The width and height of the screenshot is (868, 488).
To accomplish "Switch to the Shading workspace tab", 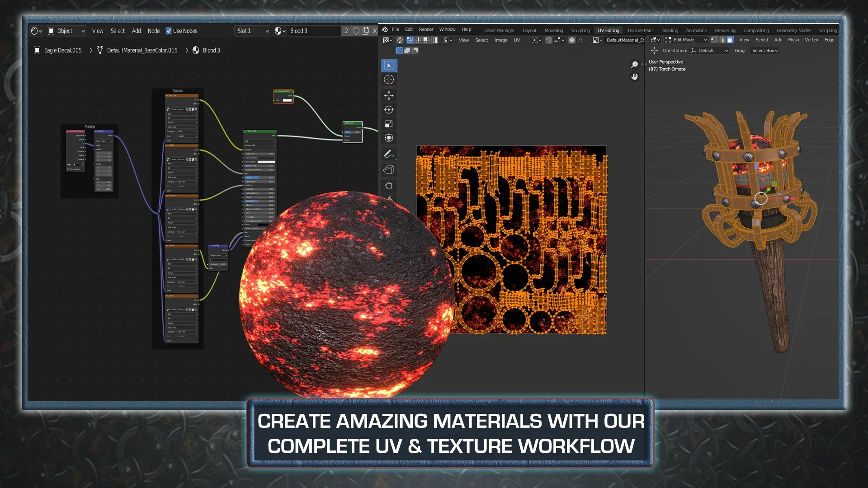I will 670,30.
